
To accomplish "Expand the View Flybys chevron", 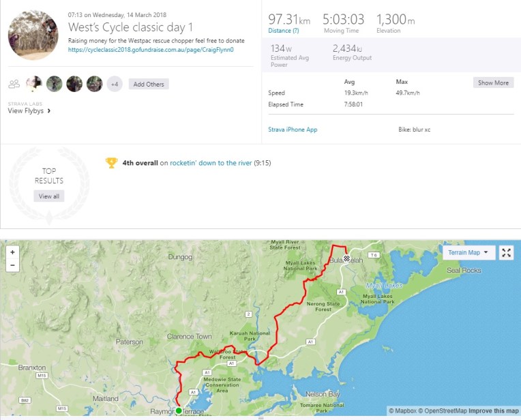I will point(49,110).
